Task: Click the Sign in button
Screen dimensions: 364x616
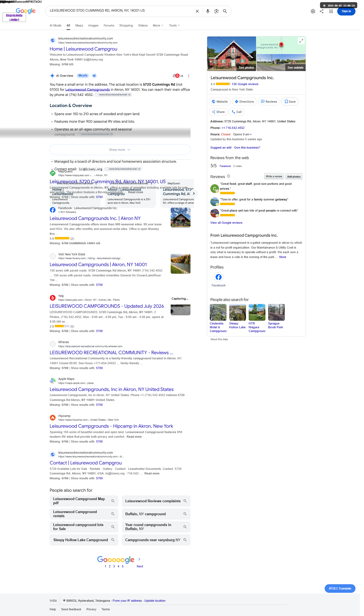Action: (x=346, y=11)
